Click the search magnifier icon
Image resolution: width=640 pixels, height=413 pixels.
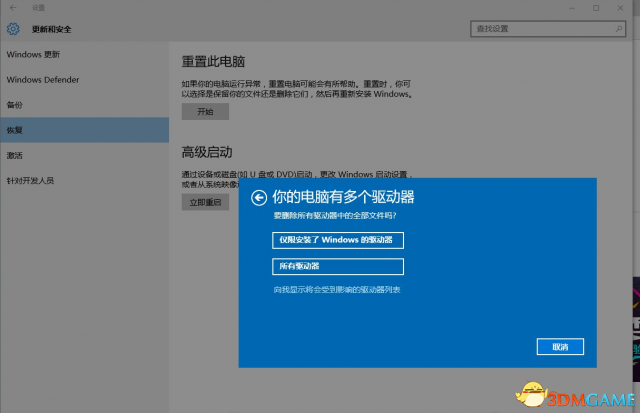coord(619,29)
